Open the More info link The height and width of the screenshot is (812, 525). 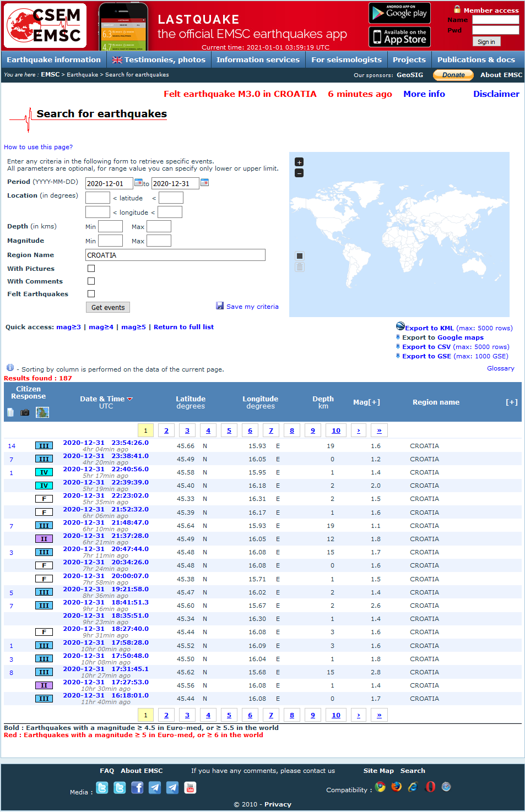click(424, 94)
